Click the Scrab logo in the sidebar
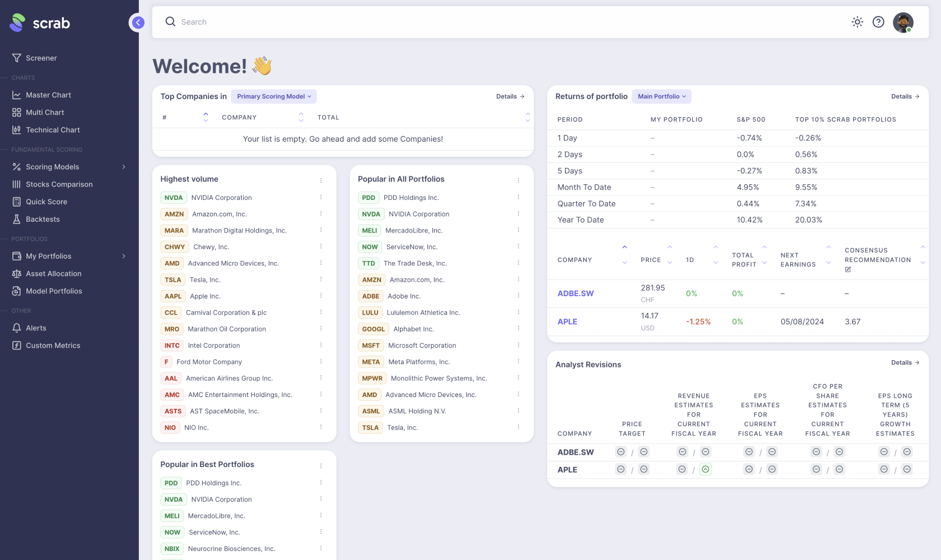 [40, 22]
